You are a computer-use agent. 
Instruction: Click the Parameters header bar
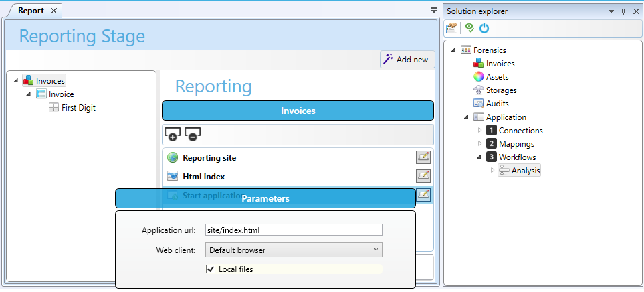pos(265,198)
